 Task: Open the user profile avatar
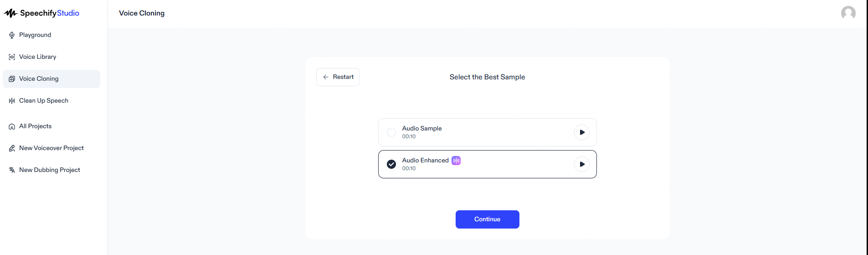pyautogui.click(x=848, y=13)
